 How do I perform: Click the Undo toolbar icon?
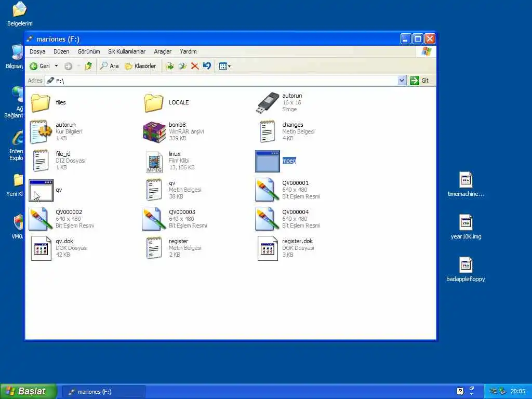coord(207,66)
